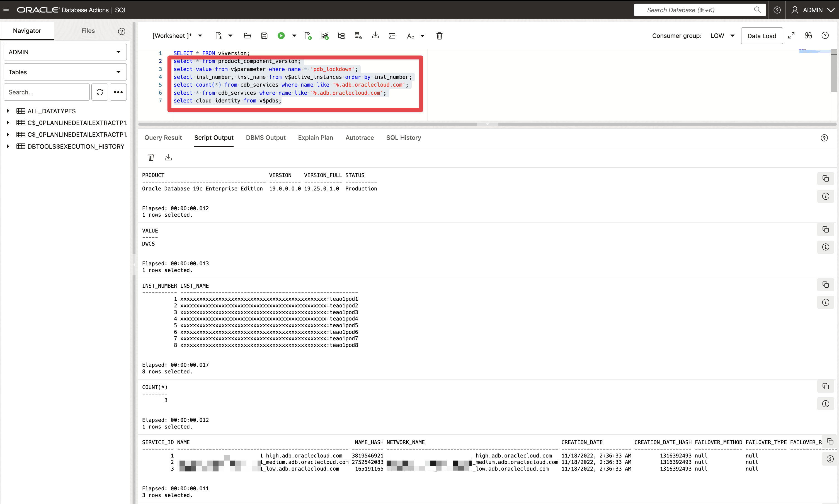This screenshot has width=839, height=504.
Task: Click the Data Load button
Action: click(762, 36)
